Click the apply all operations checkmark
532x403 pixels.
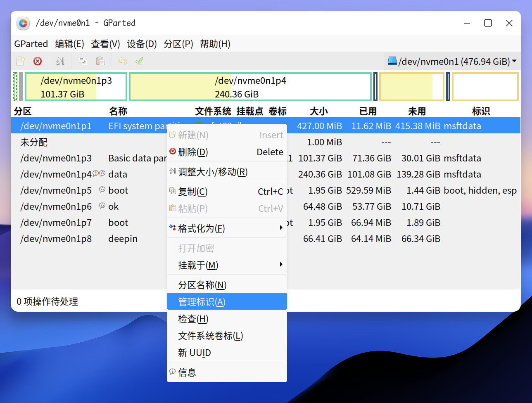pyautogui.click(x=139, y=61)
